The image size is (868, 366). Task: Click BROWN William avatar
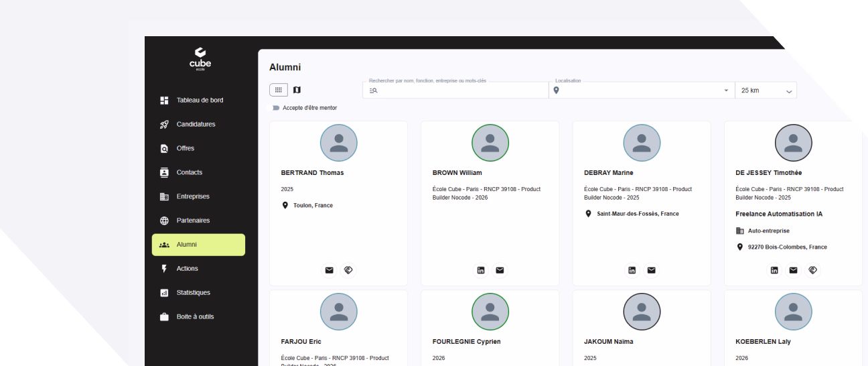pos(490,143)
